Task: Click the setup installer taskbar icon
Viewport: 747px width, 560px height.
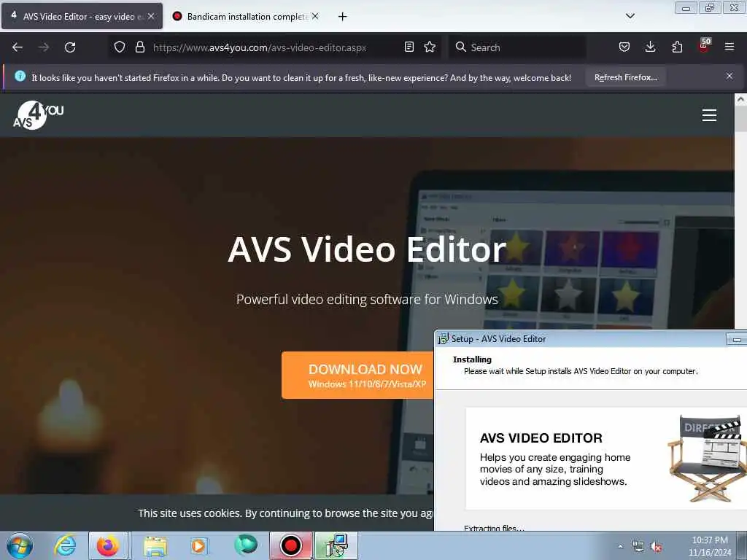Action: [x=336, y=545]
